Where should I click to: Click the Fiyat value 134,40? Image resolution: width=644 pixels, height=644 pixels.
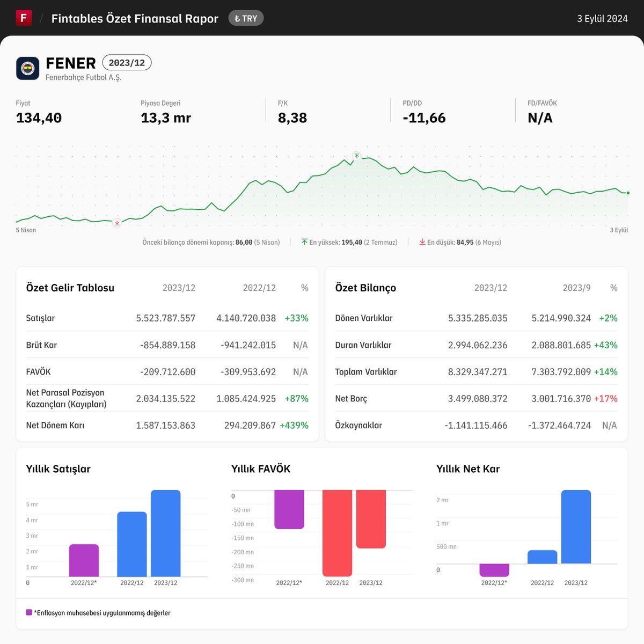click(39, 118)
